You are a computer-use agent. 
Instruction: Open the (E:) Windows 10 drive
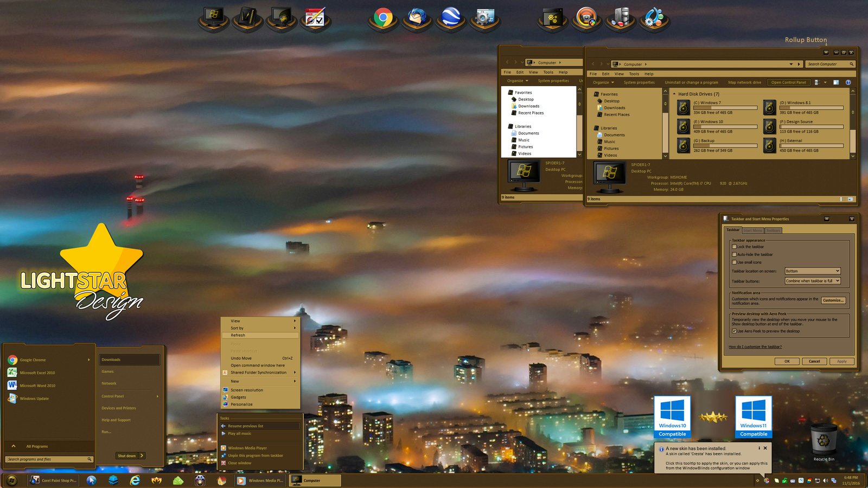click(x=717, y=126)
